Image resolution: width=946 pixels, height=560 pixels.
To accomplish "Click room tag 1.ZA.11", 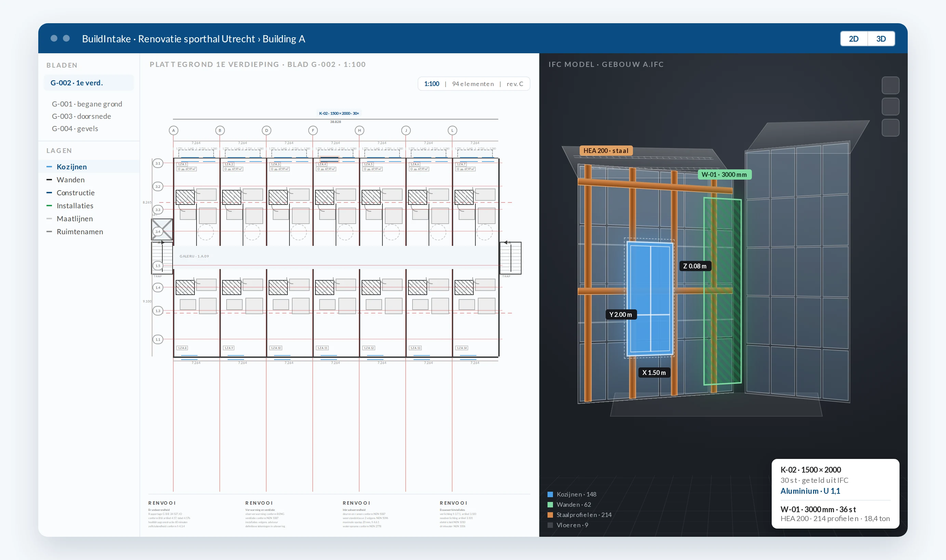I will click(323, 348).
